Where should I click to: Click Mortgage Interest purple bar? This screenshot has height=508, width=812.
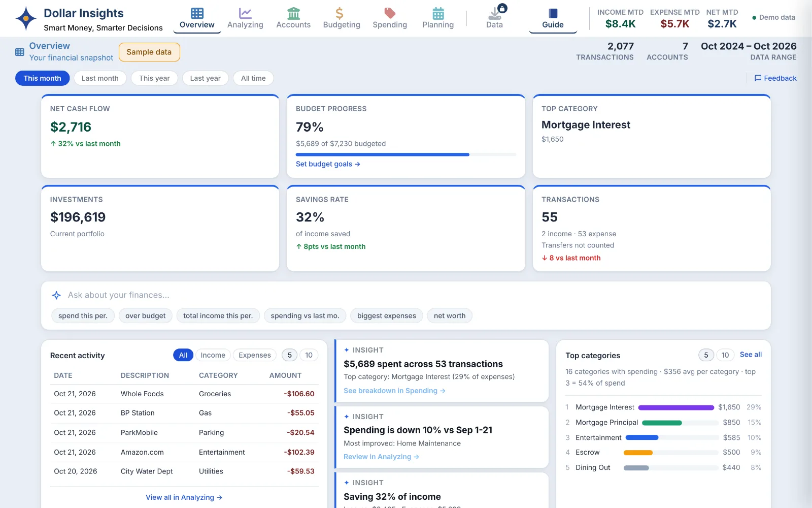(x=676, y=407)
